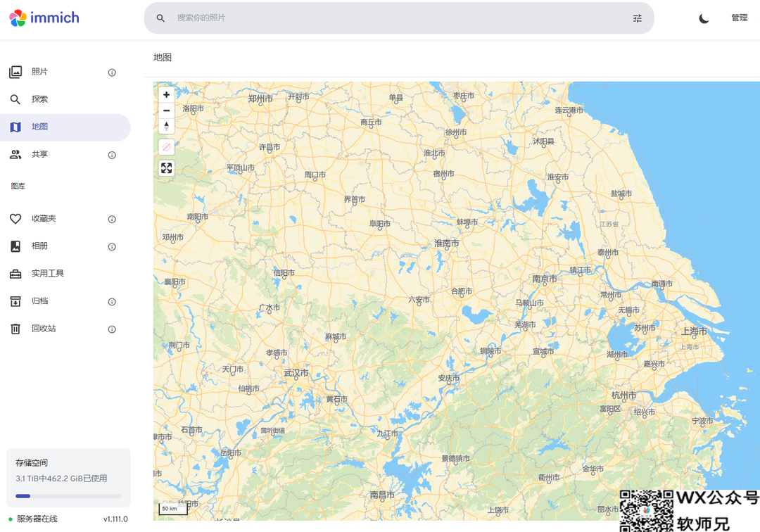Viewport: 760px width, 532px height.
Task: Focus the 搜索你的照片 search field
Action: (394, 18)
